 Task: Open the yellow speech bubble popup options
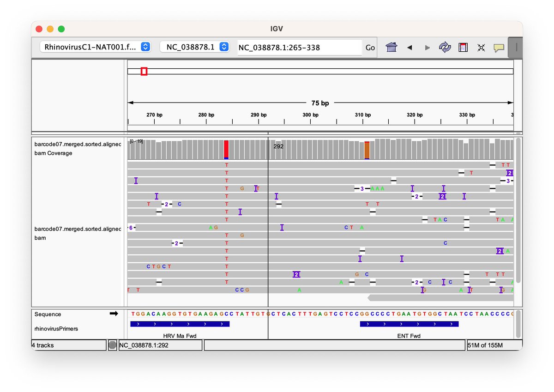[499, 47]
